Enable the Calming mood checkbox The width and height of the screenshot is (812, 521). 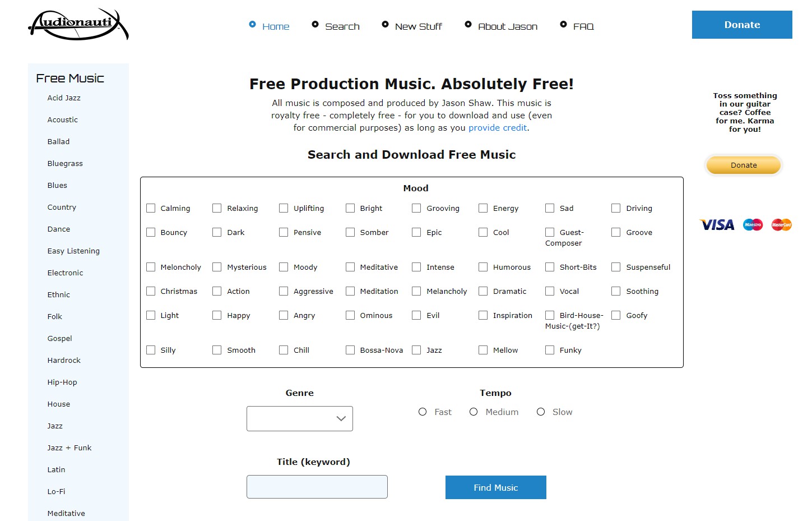[151, 208]
